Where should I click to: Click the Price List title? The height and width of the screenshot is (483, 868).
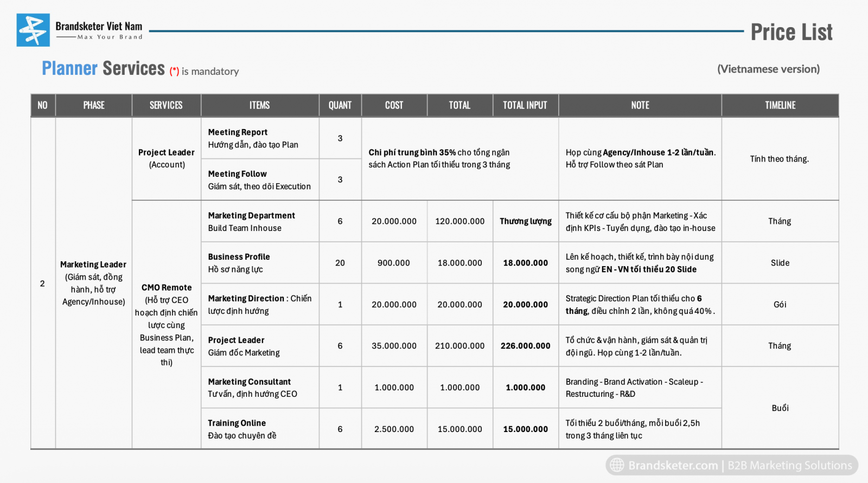(791, 33)
